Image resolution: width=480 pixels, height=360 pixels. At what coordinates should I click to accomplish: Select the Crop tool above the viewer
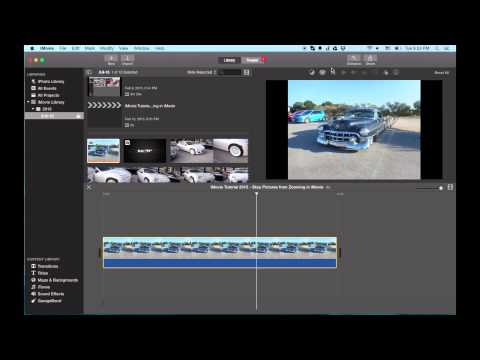333,72
